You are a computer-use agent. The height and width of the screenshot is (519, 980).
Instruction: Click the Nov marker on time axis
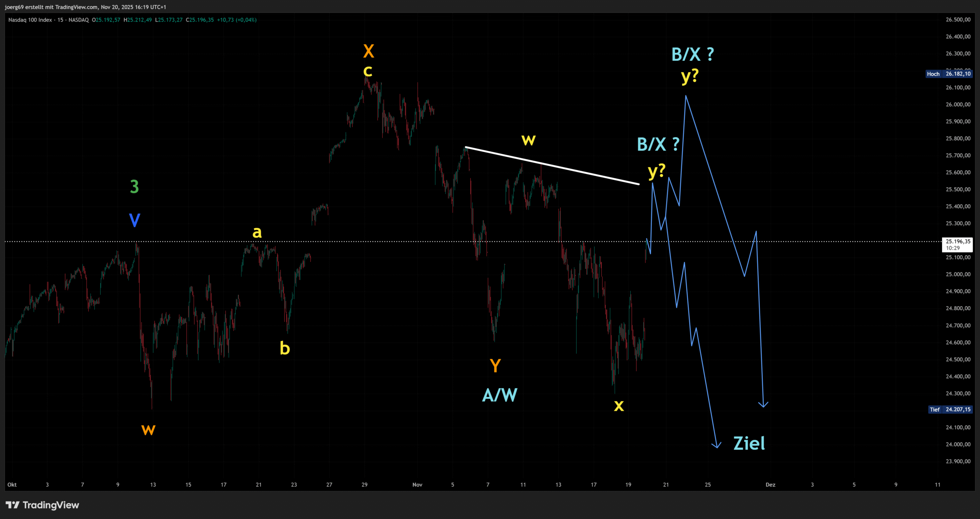[x=417, y=485]
